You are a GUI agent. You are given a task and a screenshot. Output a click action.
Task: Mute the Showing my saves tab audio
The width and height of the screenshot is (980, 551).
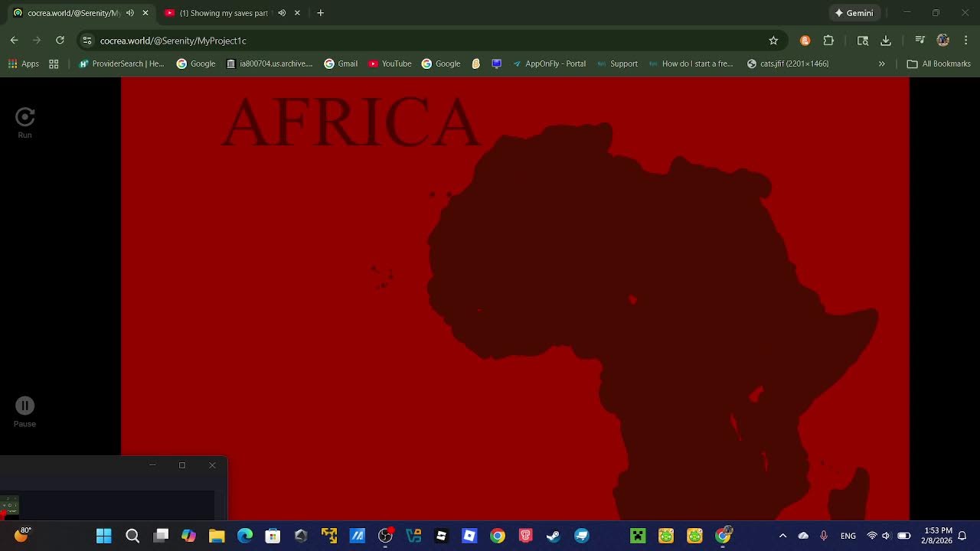pyautogui.click(x=282, y=13)
